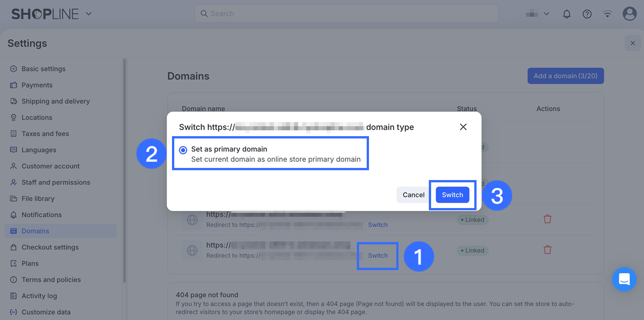Expand the store selector chevron in header
Screen dimensions: 644x320
pyautogui.click(x=546, y=14)
